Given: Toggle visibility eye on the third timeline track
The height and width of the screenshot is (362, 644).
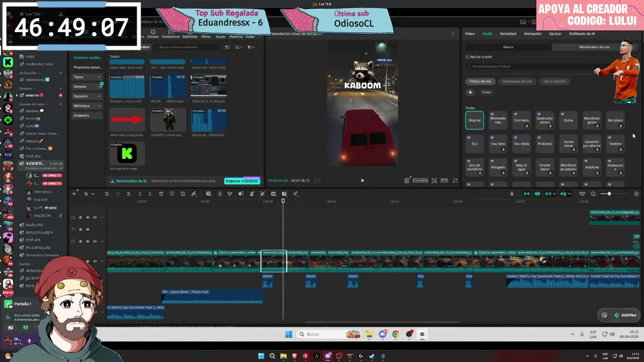Looking at the screenshot, I should (88, 241).
